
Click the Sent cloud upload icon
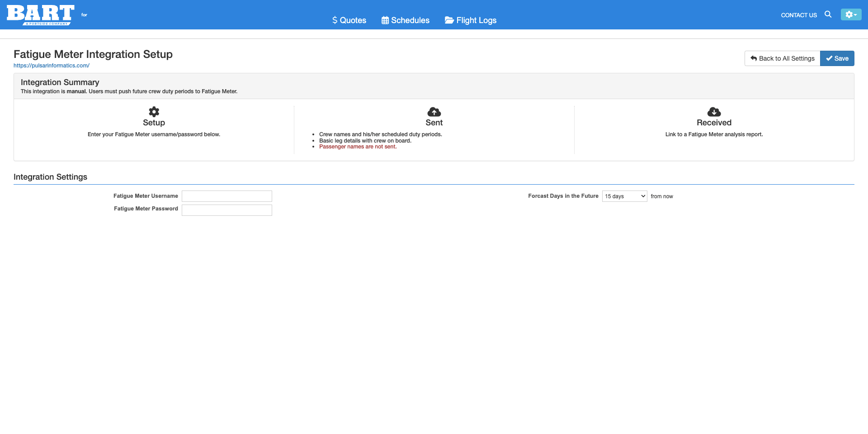pyautogui.click(x=434, y=112)
